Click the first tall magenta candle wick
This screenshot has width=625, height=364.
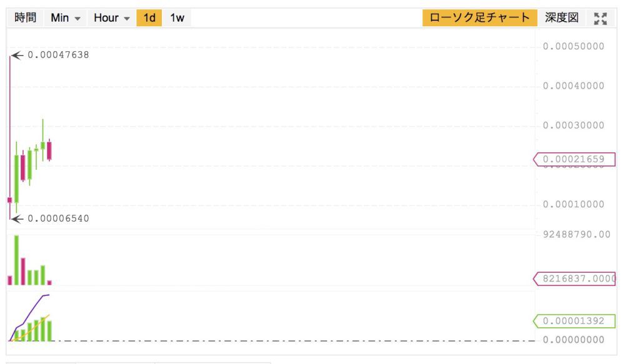point(10,125)
